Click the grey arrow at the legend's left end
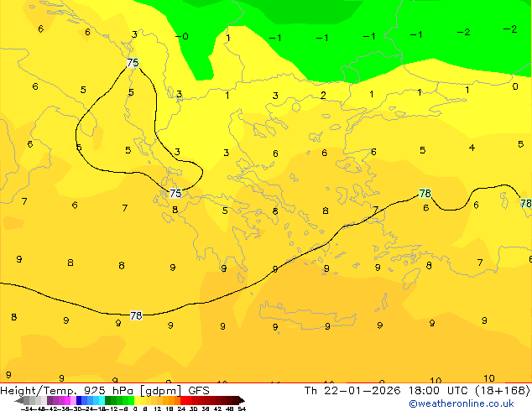Image resolution: width=532 pixels, height=411 pixels. click(x=19, y=401)
